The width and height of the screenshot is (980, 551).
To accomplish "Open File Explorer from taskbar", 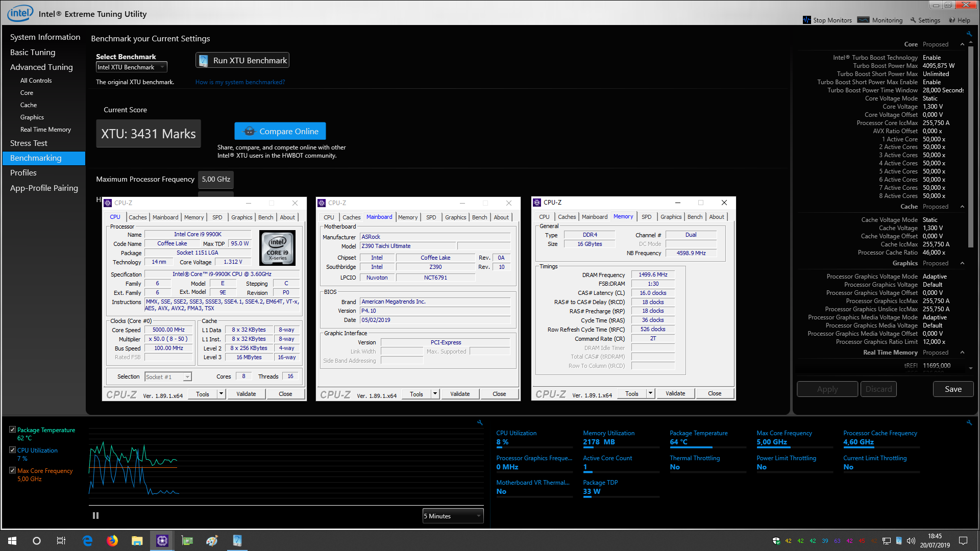I will click(137, 541).
